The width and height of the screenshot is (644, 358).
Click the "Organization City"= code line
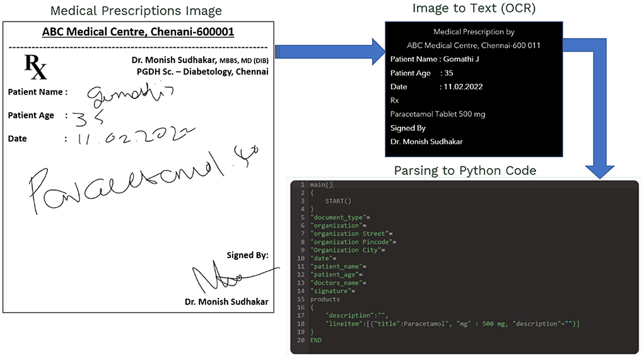[348, 250]
